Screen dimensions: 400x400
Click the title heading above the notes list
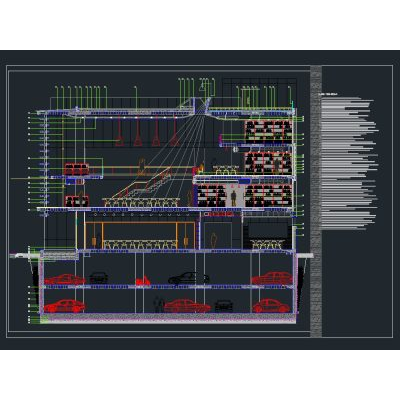[x=328, y=94]
